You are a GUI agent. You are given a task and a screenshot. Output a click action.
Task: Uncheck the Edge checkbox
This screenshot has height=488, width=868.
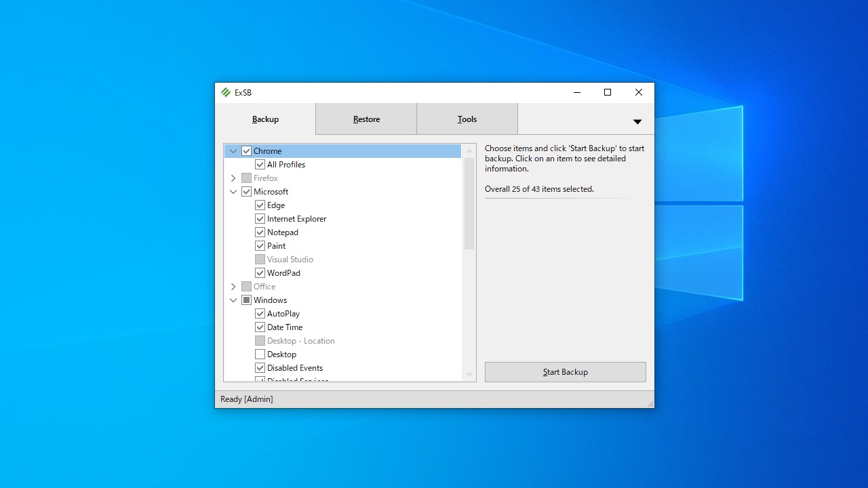pyautogui.click(x=260, y=205)
